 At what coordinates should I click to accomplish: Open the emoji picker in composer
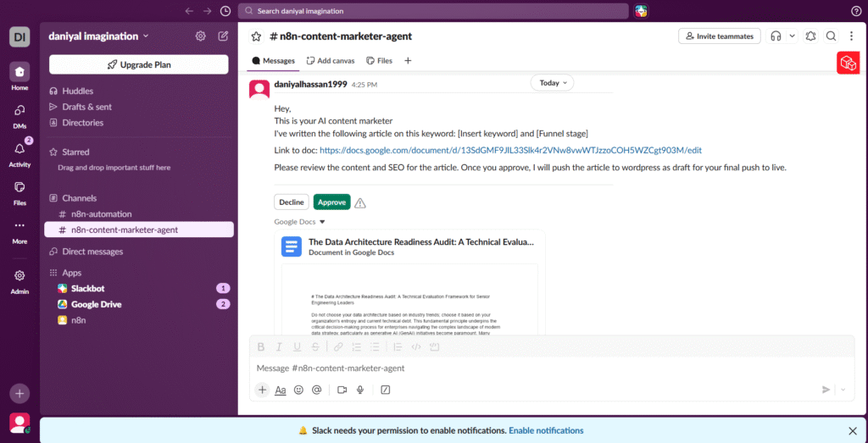298,390
